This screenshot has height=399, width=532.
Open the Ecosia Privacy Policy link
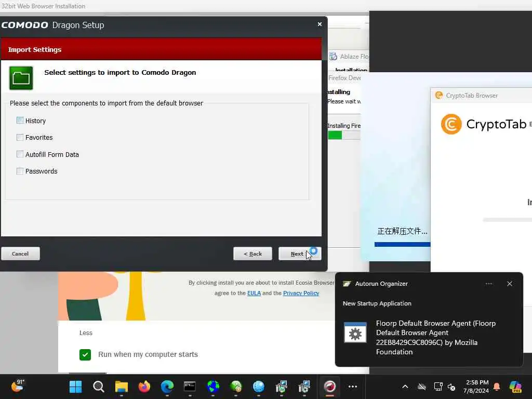[301, 293]
